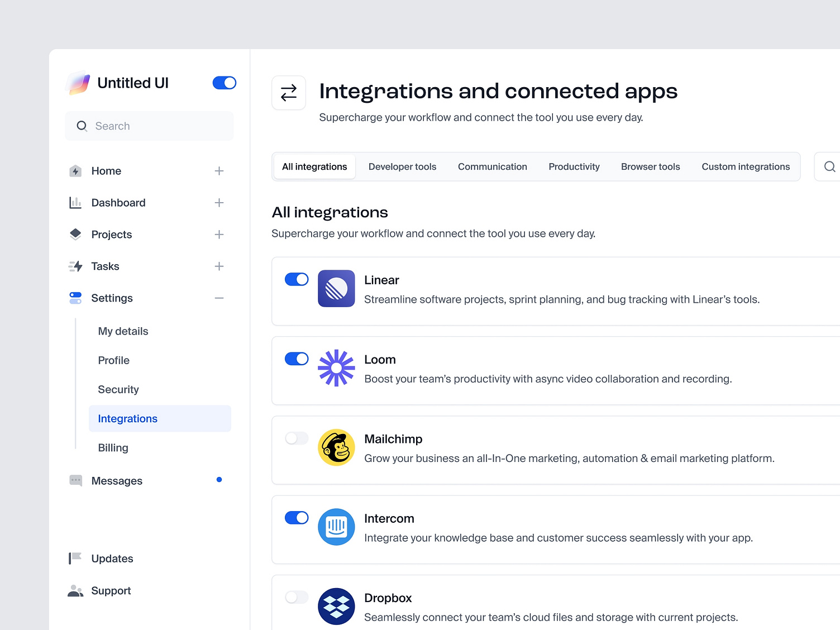Click the swap arrows icon beside the page title
This screenshot has width=840, height=630.
(289, 93)
